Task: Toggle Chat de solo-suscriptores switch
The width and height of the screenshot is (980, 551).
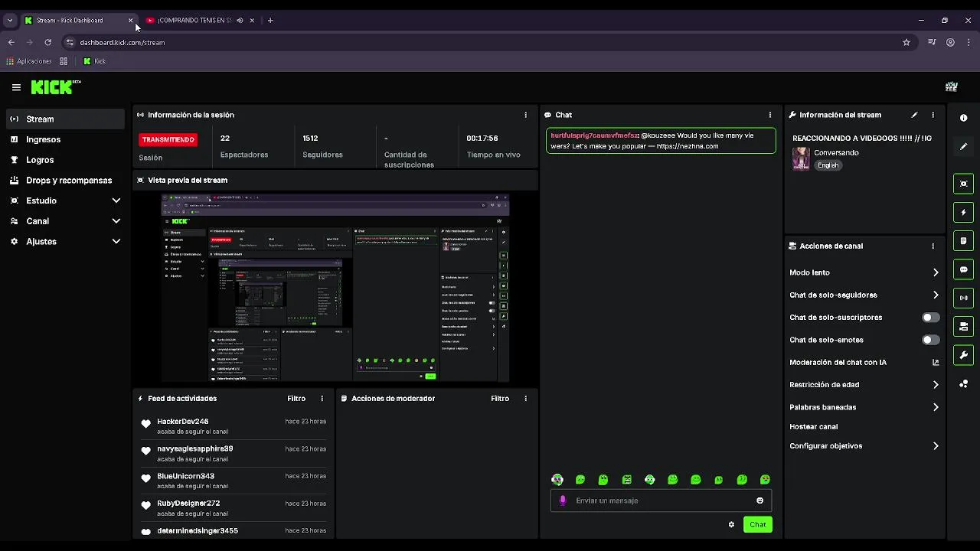Action: pyautogui.click(x=930, y=318)
